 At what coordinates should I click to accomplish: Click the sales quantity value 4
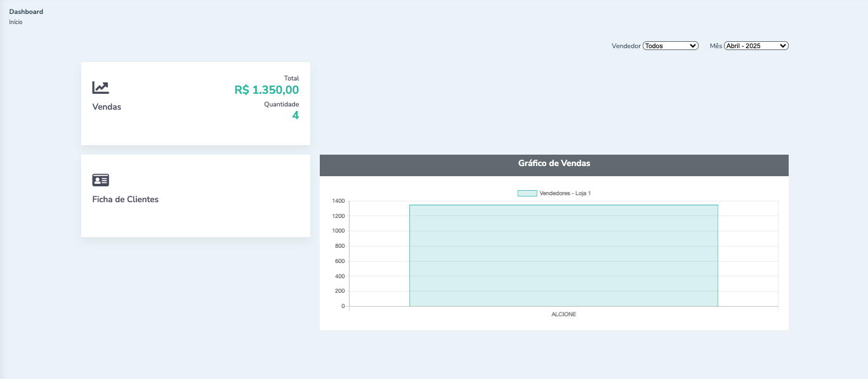pos(295,115)
